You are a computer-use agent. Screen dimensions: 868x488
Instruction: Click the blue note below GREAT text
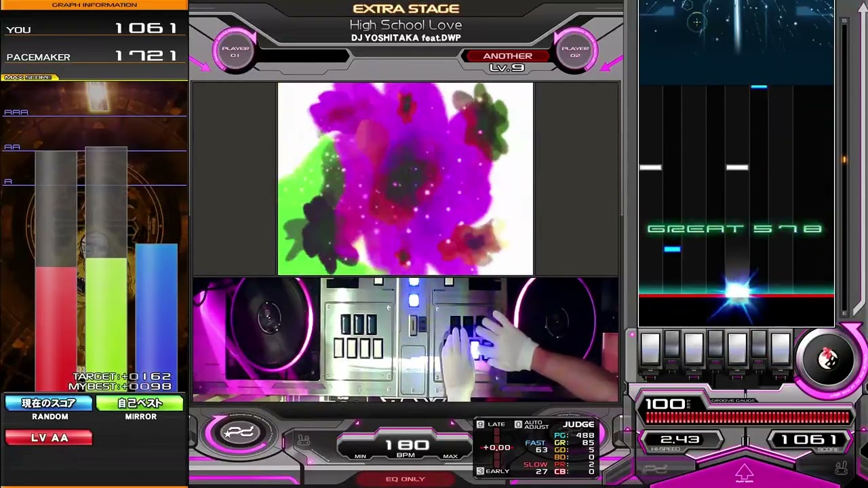click(x=672, y=249)
